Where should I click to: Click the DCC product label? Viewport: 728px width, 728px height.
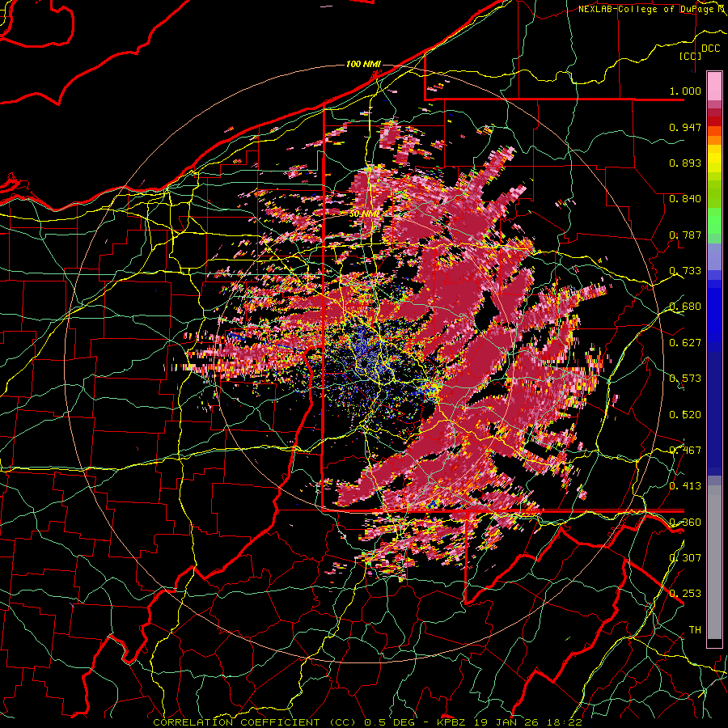point(710,49)
